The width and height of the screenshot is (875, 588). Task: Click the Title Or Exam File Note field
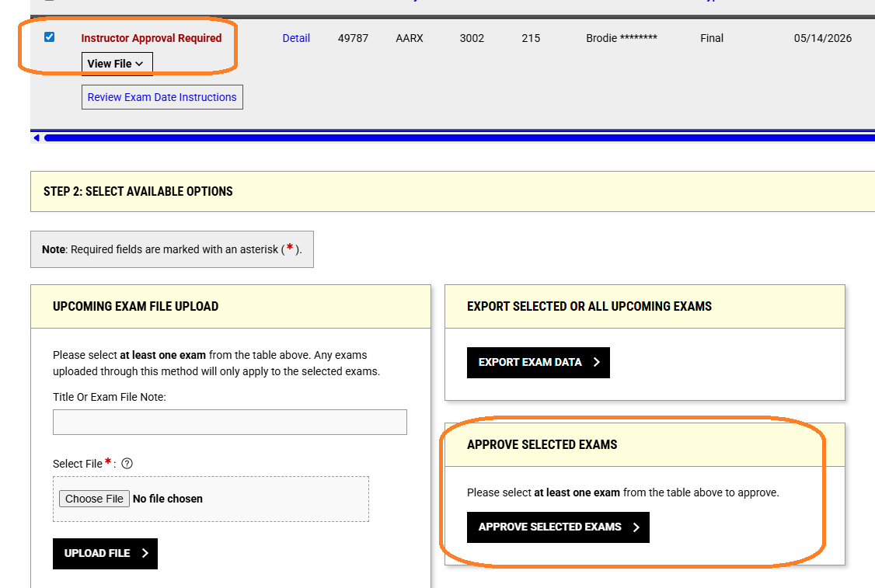[230, 423]
